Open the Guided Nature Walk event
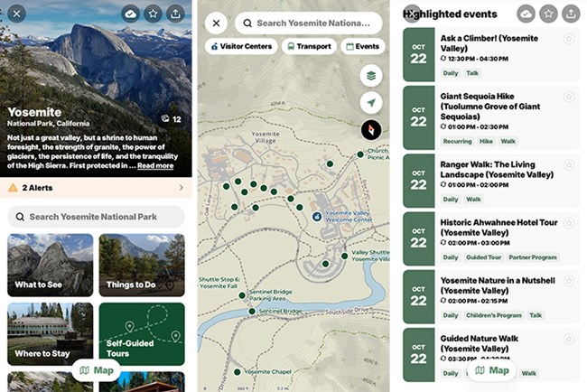The width and height of the screenshot is (587, 392). [491, 355]
